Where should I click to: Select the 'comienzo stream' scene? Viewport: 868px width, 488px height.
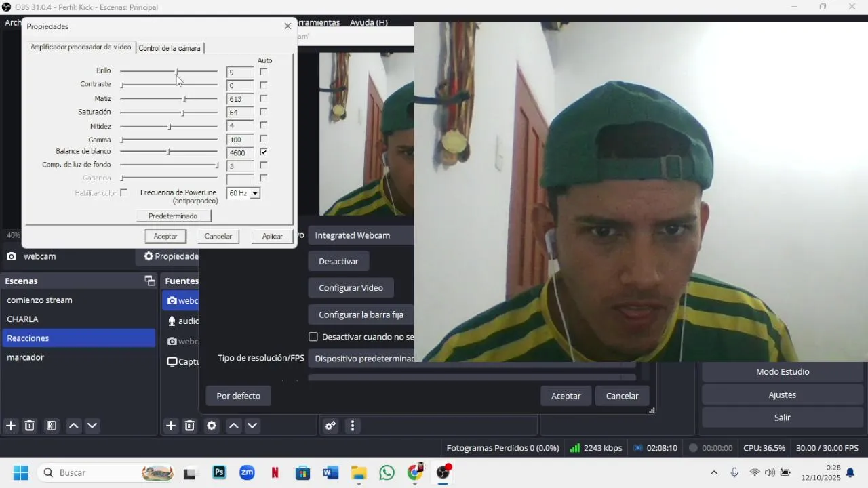click(x=79, y=300)
